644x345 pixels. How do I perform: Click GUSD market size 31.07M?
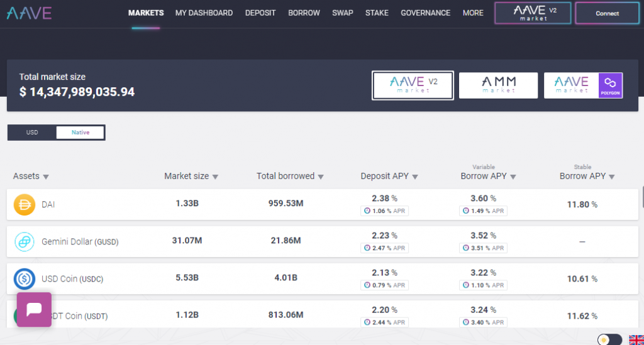(x=187, y=241)
